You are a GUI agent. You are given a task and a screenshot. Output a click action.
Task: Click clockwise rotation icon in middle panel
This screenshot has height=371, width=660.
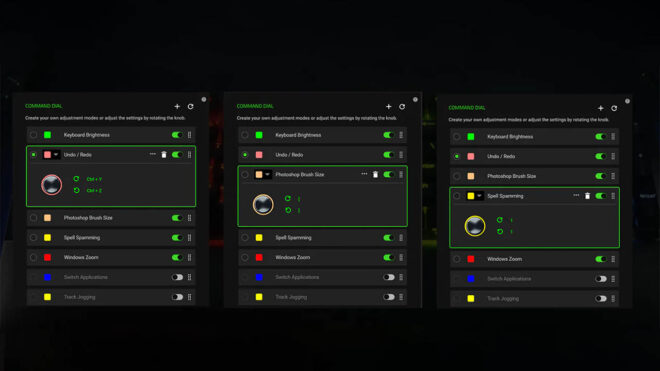point(287,198)
